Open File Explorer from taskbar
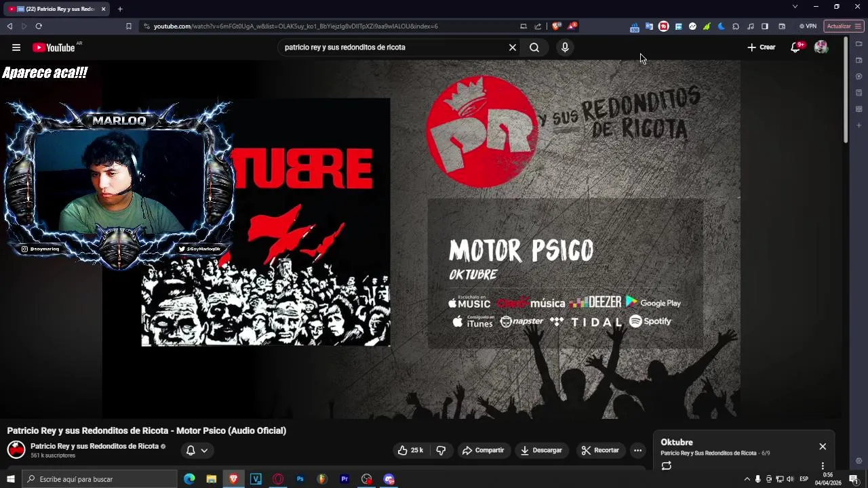Viewport: 868px width, 488px height. pyautogui.click(x=212, y=479)
